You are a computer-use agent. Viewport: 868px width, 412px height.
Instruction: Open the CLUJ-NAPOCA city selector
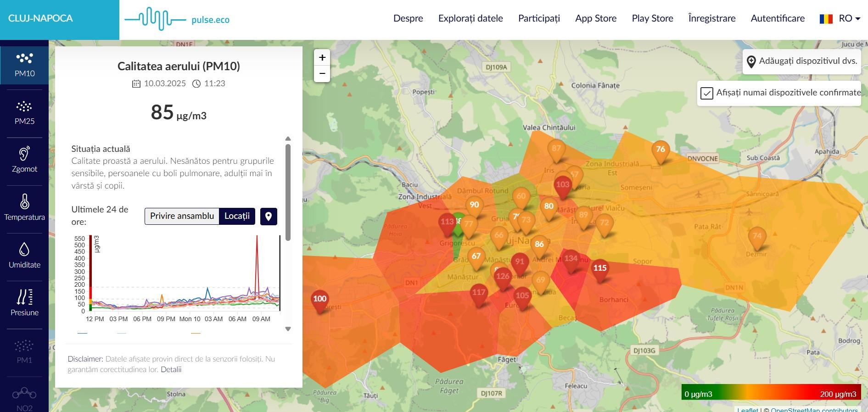[40, 18]
